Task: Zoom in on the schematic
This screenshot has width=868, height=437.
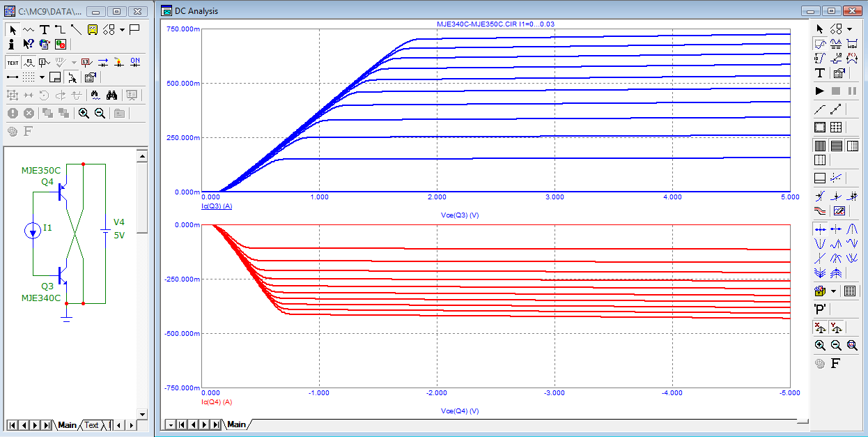Action: 84,113
